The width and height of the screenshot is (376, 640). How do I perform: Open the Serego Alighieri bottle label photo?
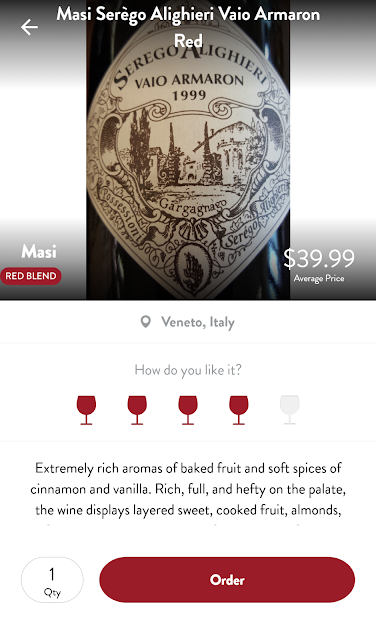pyautogui.click(x=188, y=150)
